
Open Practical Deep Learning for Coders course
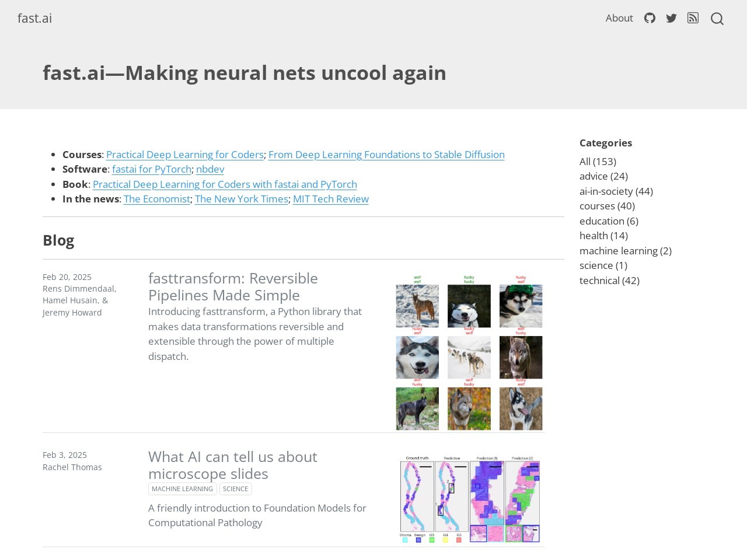tap(184, 155)
